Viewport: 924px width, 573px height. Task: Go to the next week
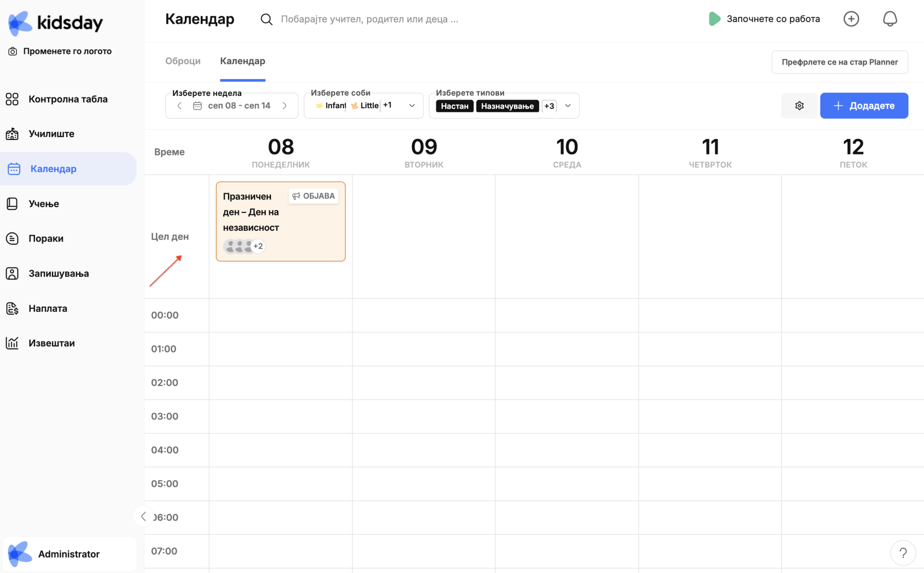[284, 106]
